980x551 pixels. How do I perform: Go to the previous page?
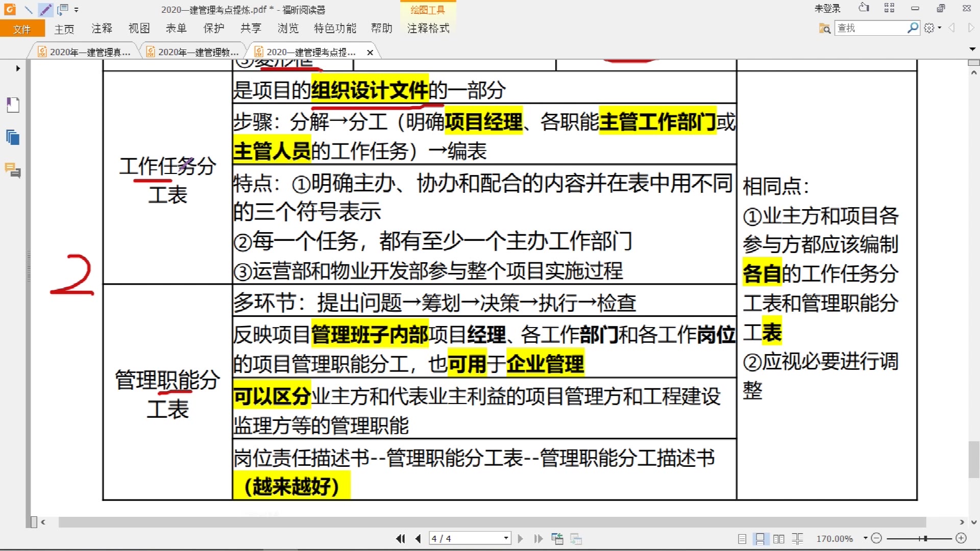tap(418, 539)
